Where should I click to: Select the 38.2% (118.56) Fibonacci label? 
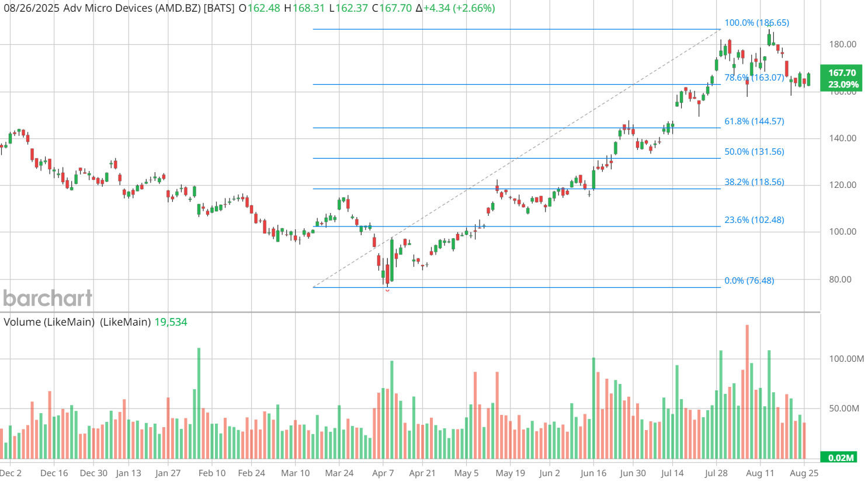(x=754, y=182)
